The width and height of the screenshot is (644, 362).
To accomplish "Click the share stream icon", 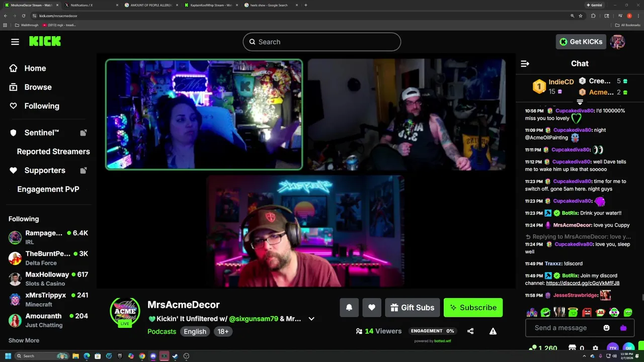I will (470, 331).
